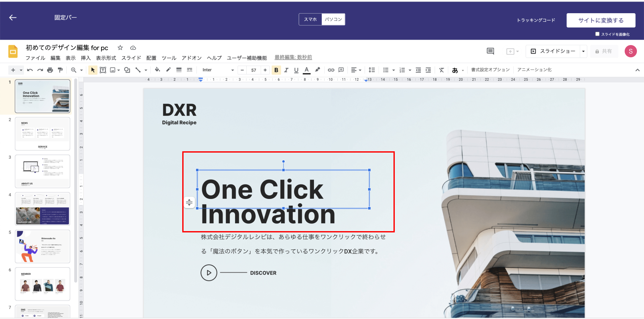The height and width of the screenshot is (319, 644).
Task: Click the undo arrow icon
Action: coord(30,70)
